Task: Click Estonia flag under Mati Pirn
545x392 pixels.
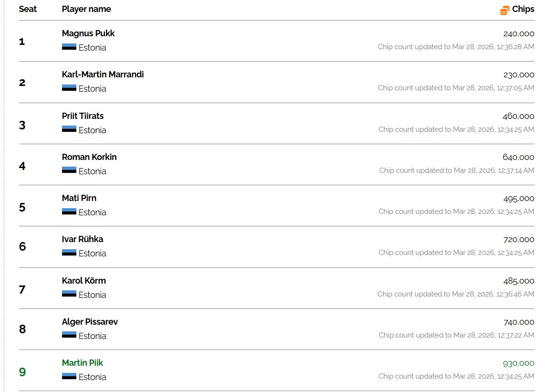Action: click(69, 212)
